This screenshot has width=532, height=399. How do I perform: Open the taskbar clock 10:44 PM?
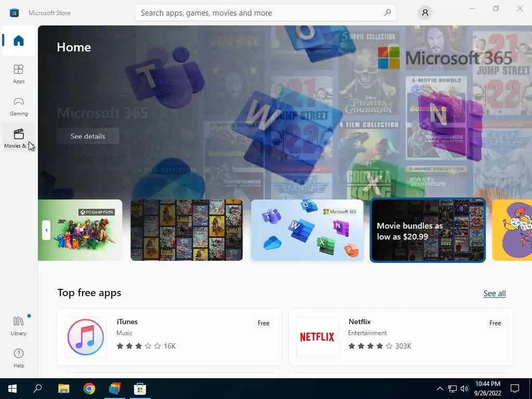pos(487,389)
